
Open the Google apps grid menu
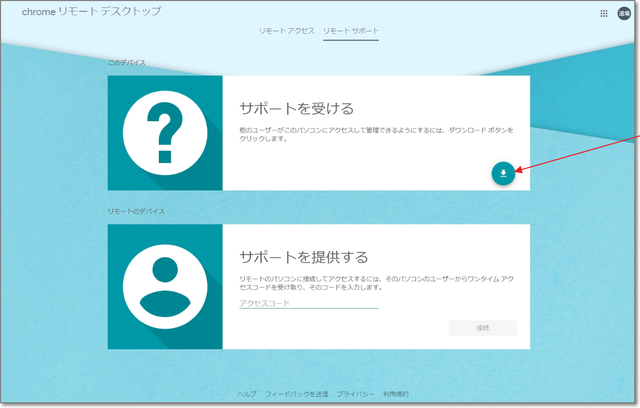point(604,13)
